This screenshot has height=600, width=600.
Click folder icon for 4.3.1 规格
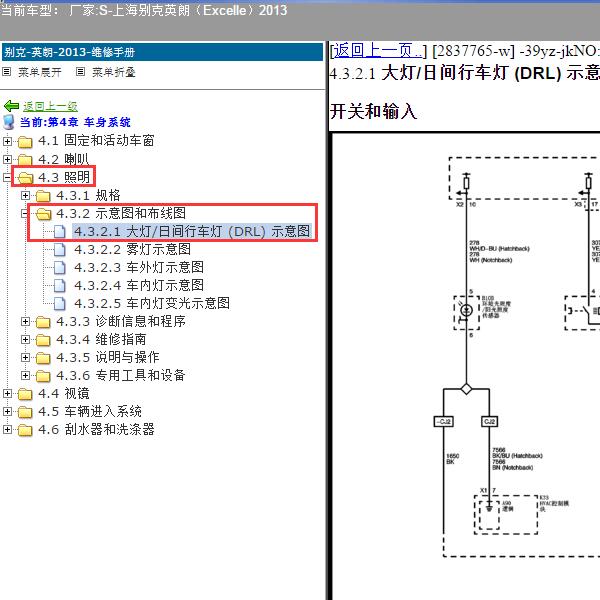43,196
